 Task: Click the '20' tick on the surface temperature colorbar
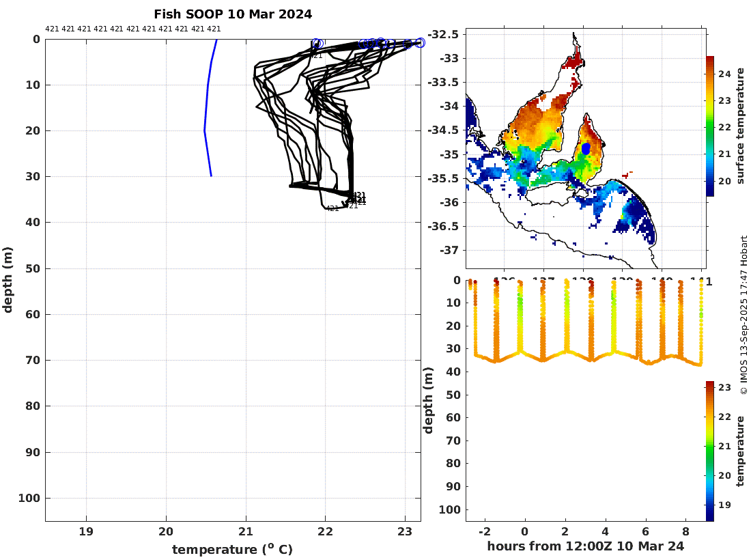pyautogui.click(x=724, y=181)
